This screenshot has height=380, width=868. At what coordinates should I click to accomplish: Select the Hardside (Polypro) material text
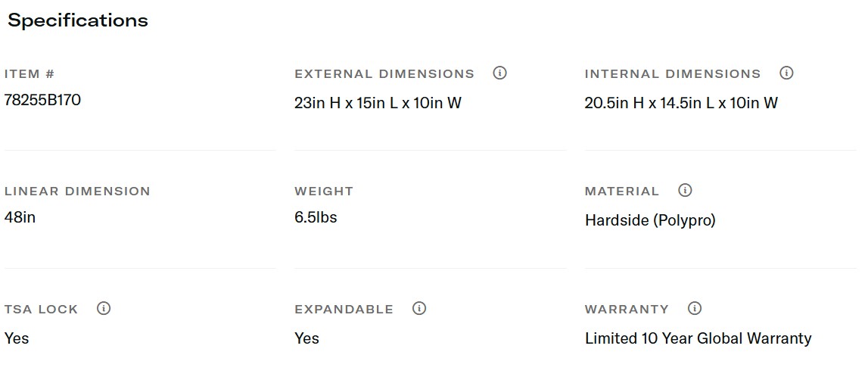point(650,221)
